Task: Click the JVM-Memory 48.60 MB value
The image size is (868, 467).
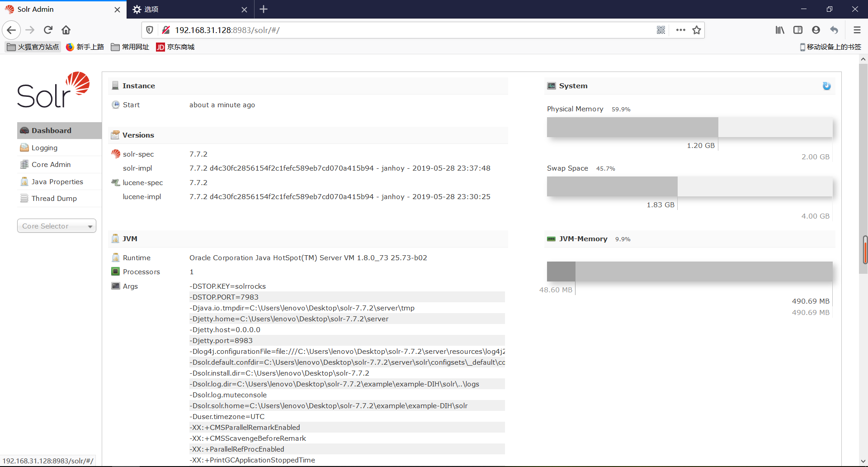Action: pos(556,290)
